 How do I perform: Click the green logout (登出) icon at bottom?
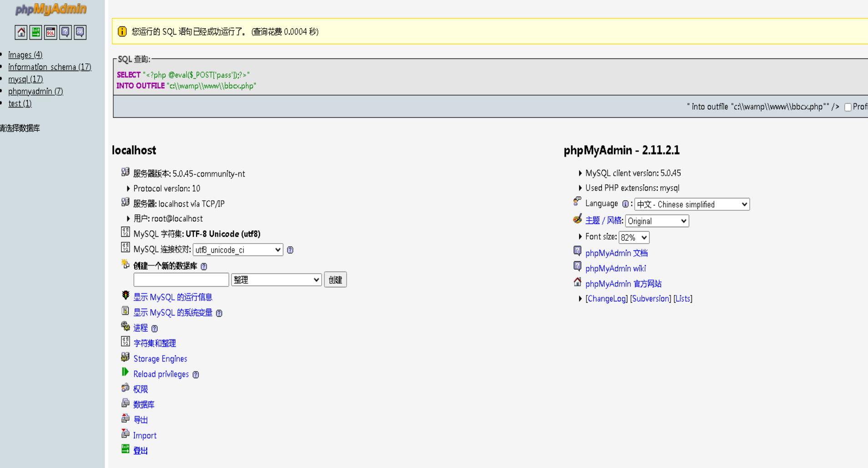pos(126,449)
